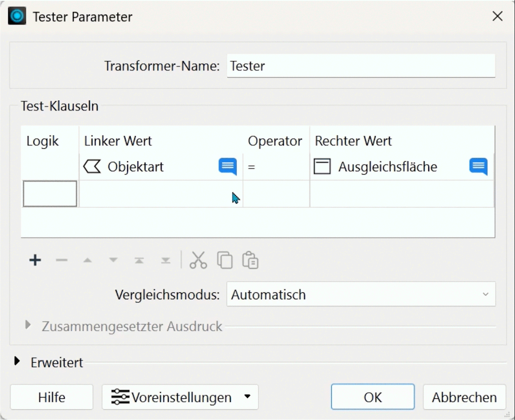Click the empty Linker Wert cell in second row
This screenshot has width=515, height=420.
[161, 194]
